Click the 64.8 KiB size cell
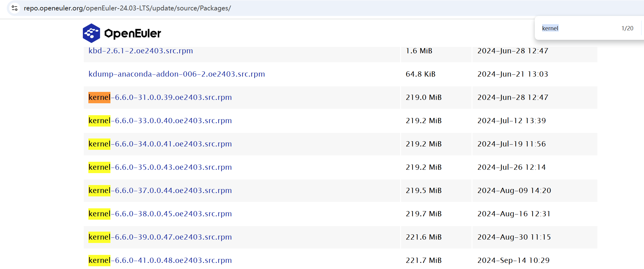The image size is (644, 269). coord(420,74)
